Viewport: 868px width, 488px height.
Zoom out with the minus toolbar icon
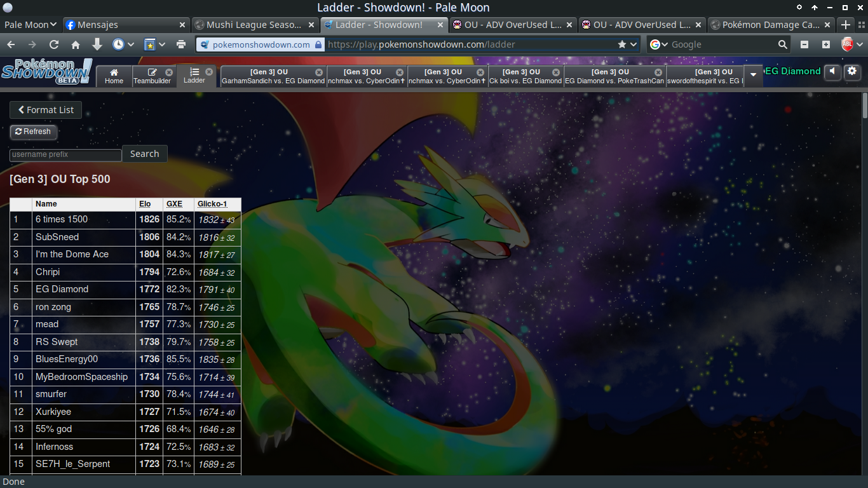tap(804, 44)
